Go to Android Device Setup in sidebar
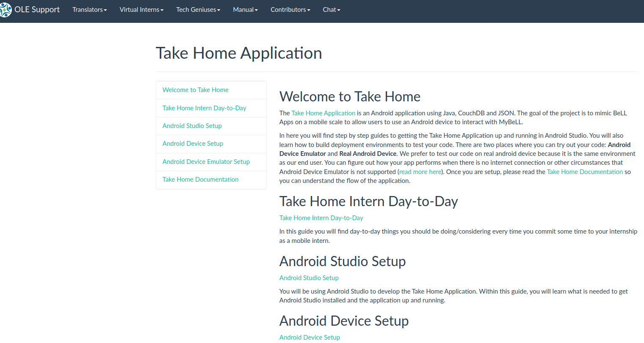 coord(211,144)
